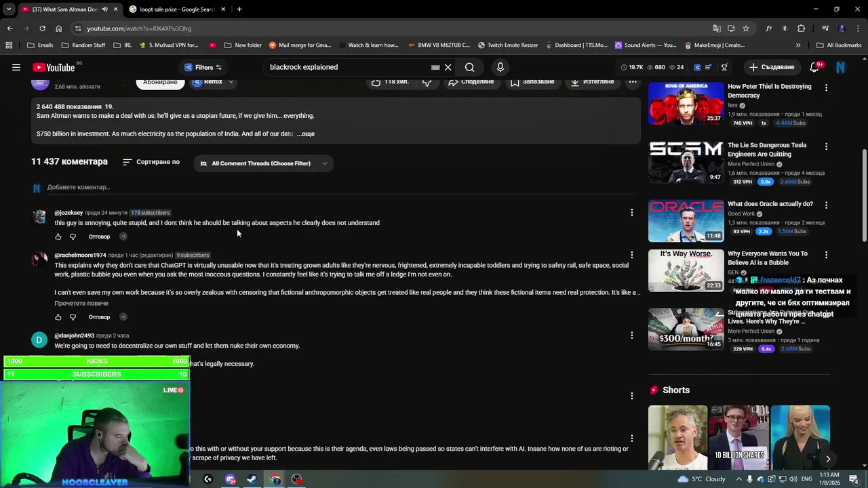The width and height of the screenshot is (868, 488).
Task: Open the Twitch Emote Resizer bookmark
Action: [x=508, y=45]
